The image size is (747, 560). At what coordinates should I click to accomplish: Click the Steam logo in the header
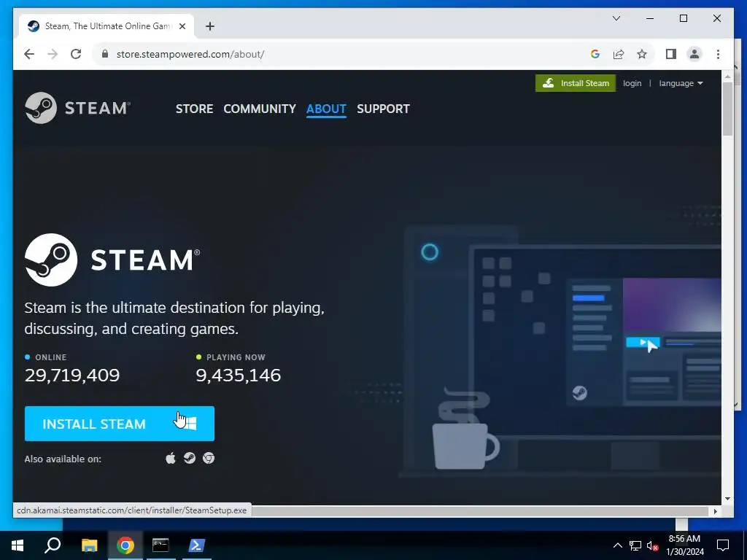click(77, 108)
